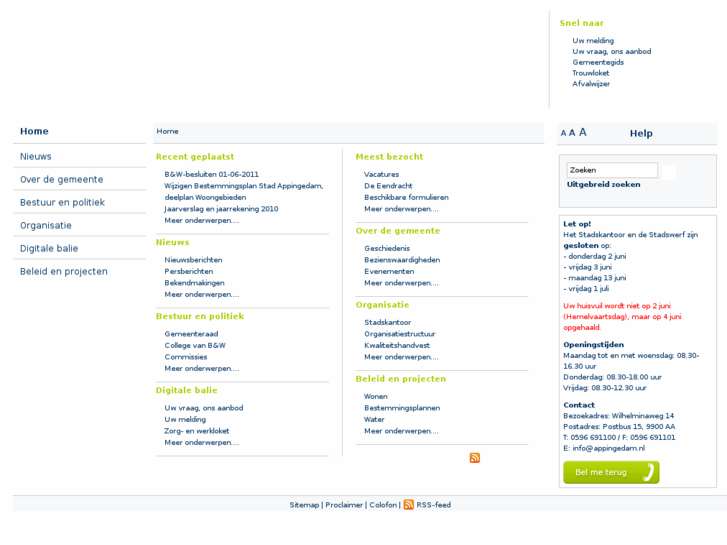The width and height of the screenshot is (727, 545).
Task: Click the info@appingedam.nl email address
Action: pos(609,448)
